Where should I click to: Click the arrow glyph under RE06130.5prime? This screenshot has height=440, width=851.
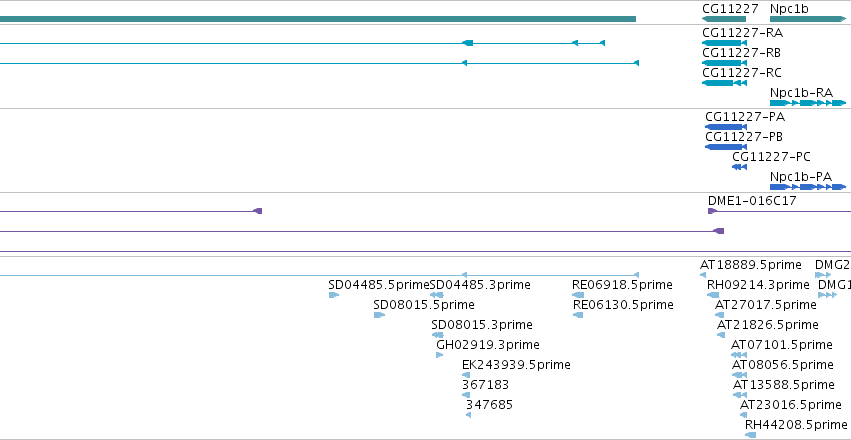(x=578, y=315)
